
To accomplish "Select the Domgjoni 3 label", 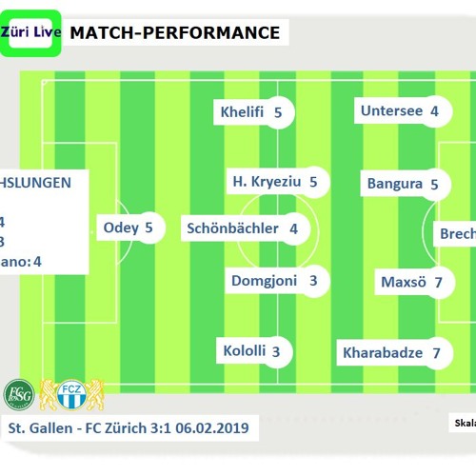I will [278, 281].
